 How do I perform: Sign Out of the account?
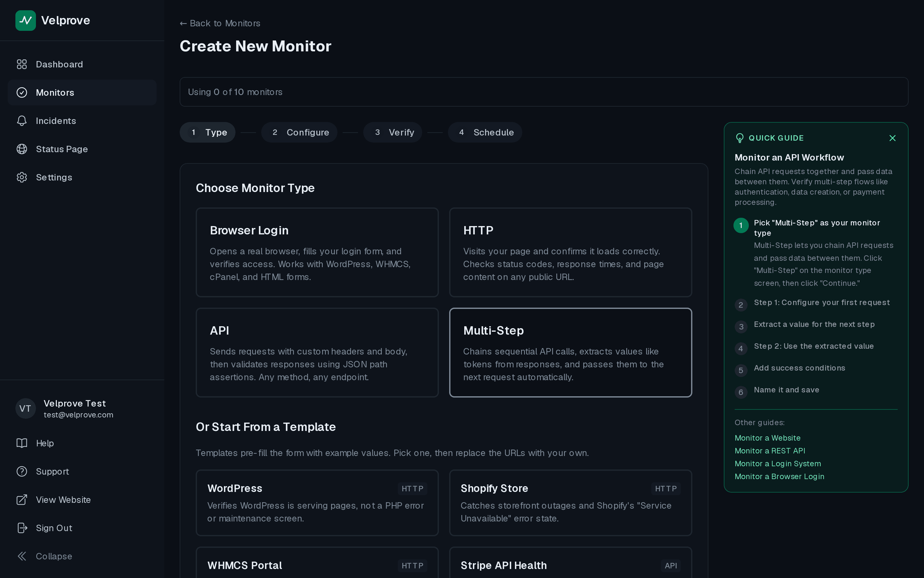[82, 528]
